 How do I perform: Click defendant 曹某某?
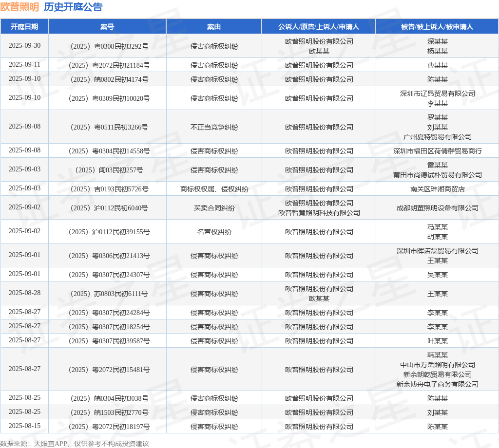point(437,65)
